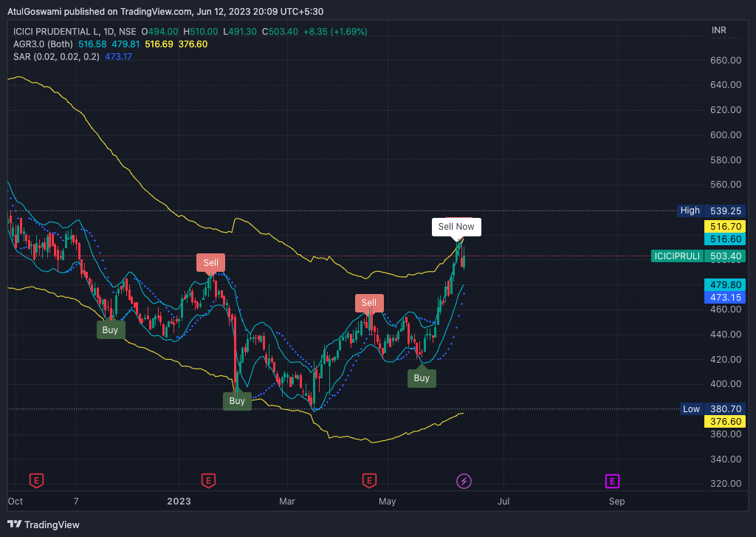Viewport: 756px width, 537px height.
Task: Click the Low 380.70 price label
Action: tap(712, 409)
